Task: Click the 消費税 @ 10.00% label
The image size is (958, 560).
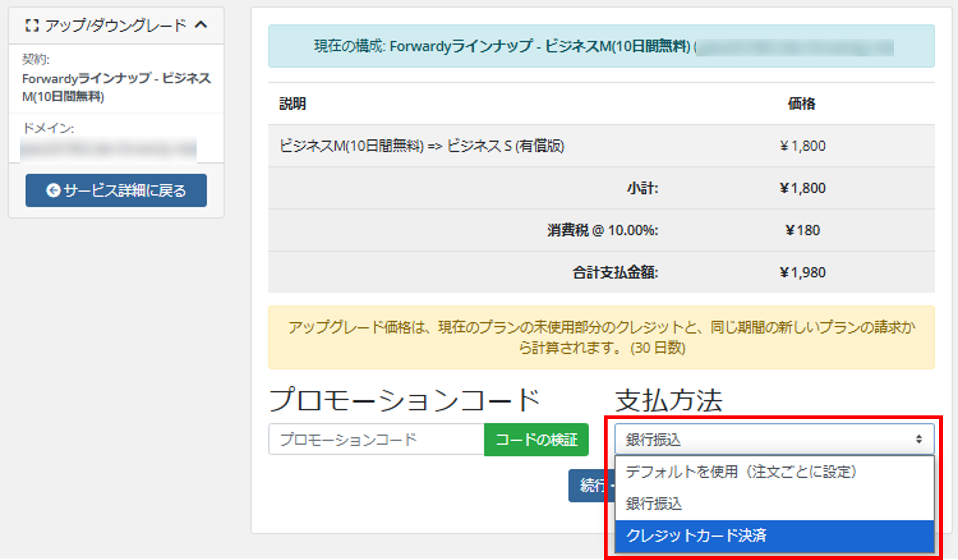Action: point(602,230)
